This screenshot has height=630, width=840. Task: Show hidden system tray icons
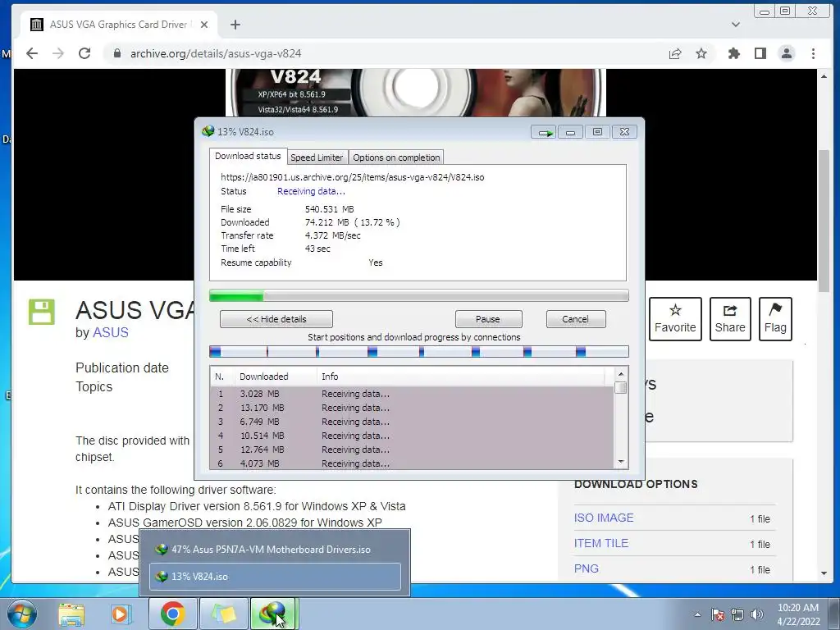click(x=697, y=614)
